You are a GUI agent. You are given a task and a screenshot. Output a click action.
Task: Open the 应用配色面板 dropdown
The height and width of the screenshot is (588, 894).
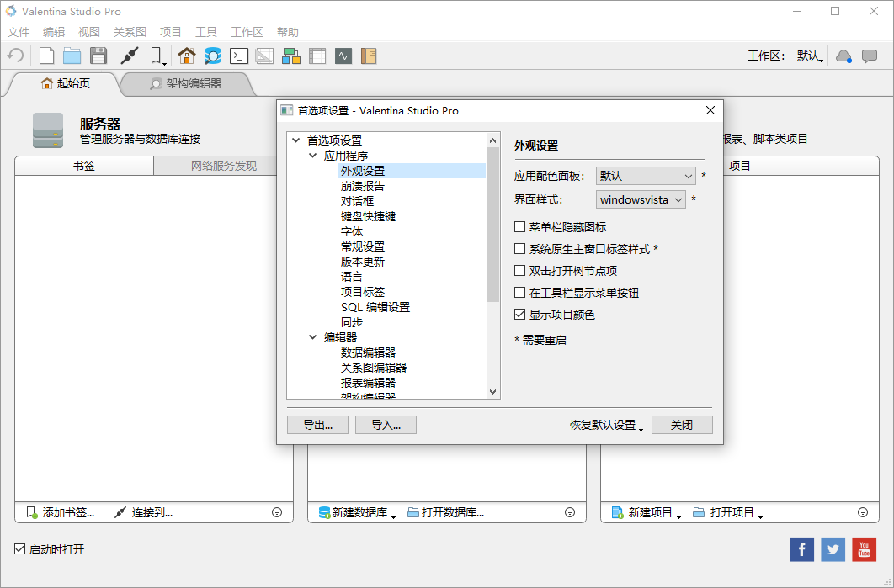click(x=646, y=176)
